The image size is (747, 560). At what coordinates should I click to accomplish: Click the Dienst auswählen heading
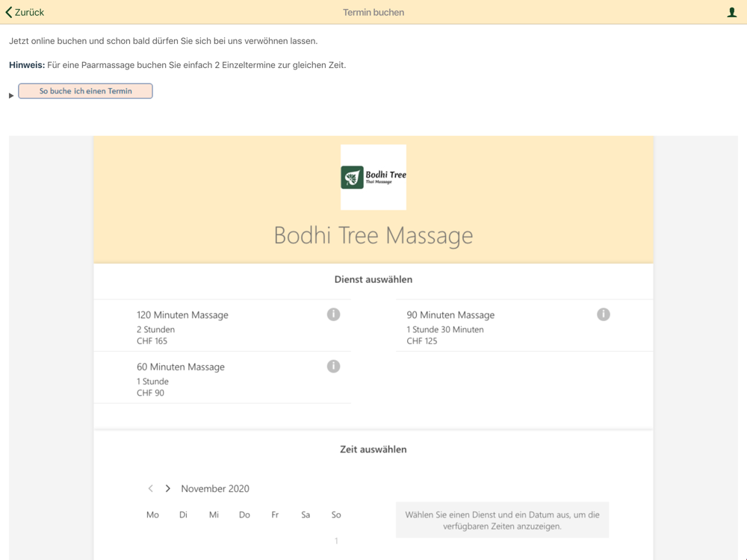point(373,279)
